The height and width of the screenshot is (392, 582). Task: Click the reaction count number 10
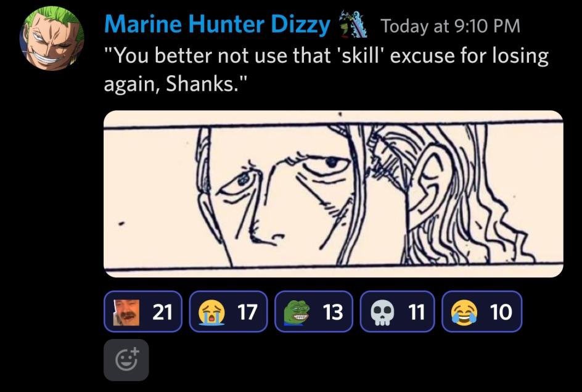501,312
